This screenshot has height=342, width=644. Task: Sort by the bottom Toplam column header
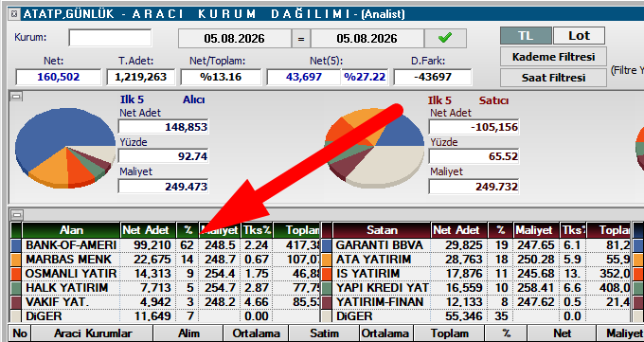(x=449, y=333)
